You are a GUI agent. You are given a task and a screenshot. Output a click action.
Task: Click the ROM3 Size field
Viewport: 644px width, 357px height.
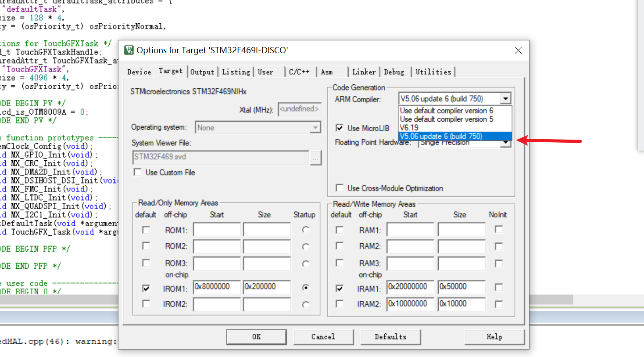(267, 263)
